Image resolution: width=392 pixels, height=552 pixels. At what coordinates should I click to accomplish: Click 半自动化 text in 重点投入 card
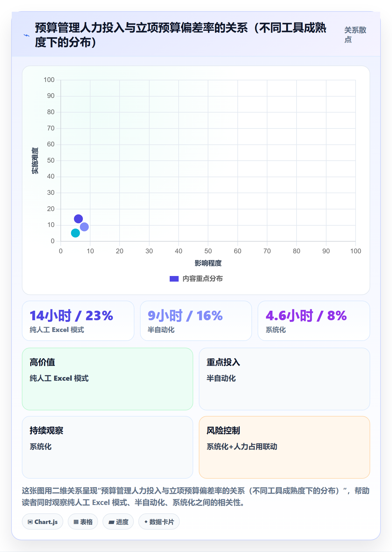221,378
